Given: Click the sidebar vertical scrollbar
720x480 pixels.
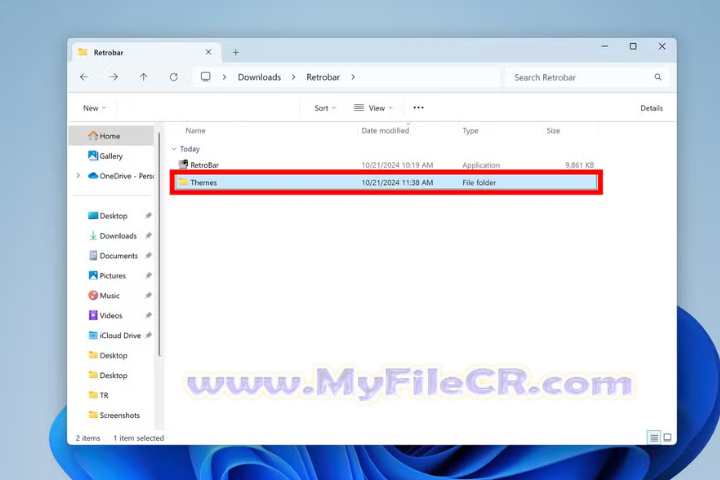Looking at the screenshot, I should point(159,243).
